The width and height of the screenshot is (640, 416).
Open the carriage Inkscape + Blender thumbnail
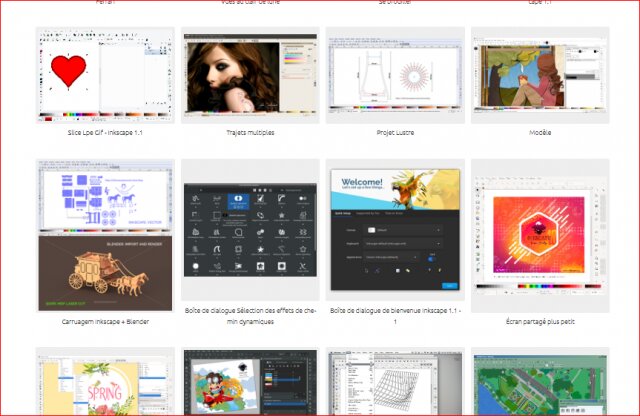pyautogui.click(x=105, y=236)
